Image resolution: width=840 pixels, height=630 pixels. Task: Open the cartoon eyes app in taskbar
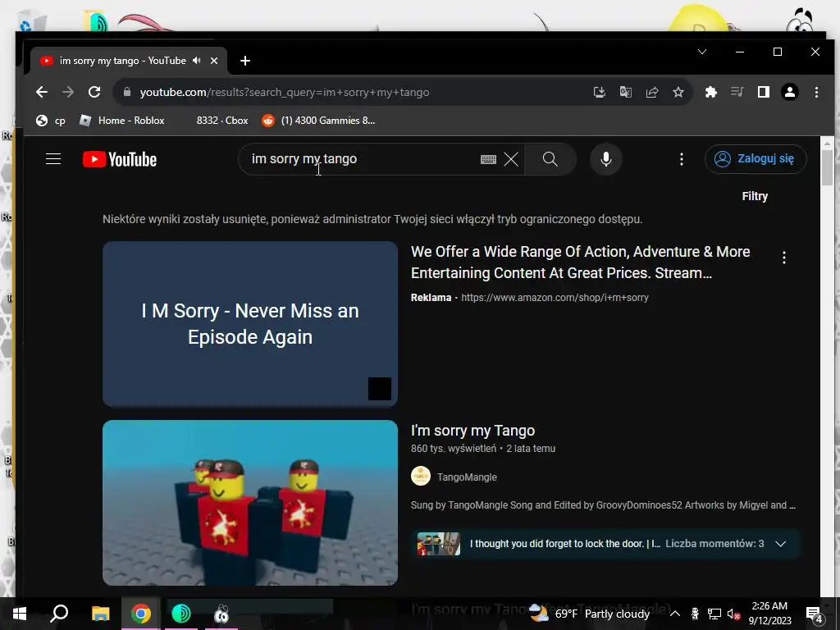click(x=221, y=614)
